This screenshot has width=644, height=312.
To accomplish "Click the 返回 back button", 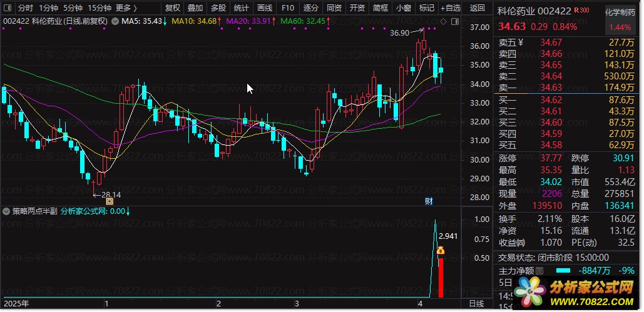I will tap(477, 8).
